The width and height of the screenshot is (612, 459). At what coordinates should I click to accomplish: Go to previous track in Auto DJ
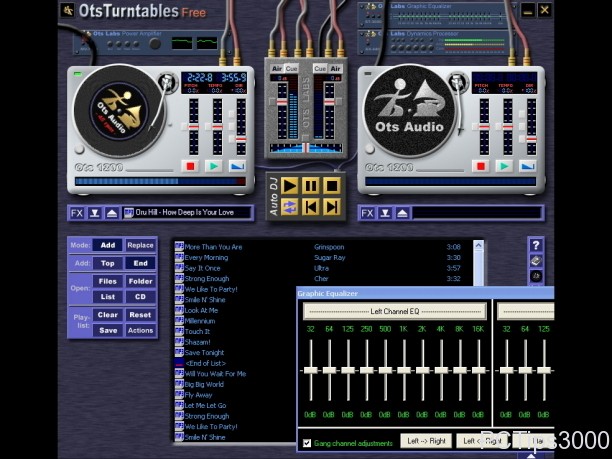(x=310, y=207)
